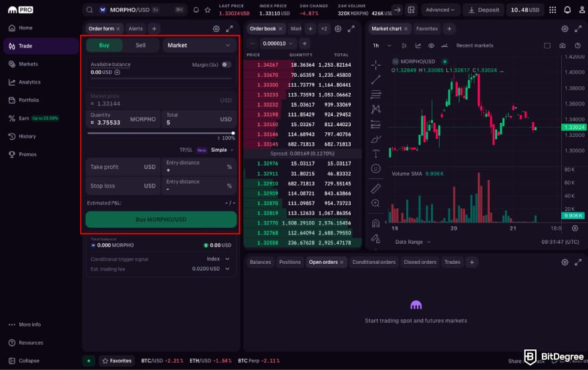Screen dimensions: 588x370
Task: Open the 0.000010 price grouping dropdown
Action: click(277, 43)
